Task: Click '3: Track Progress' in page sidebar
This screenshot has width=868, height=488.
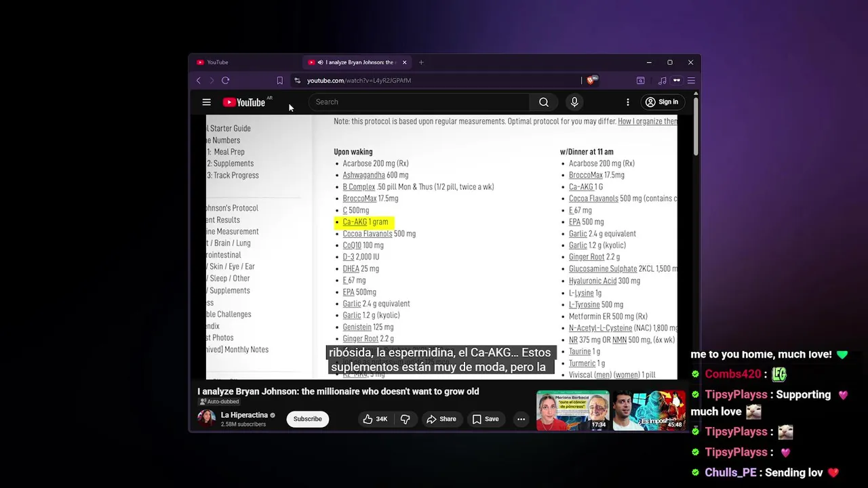Action: pyautogui.click(x=233, y=175)
